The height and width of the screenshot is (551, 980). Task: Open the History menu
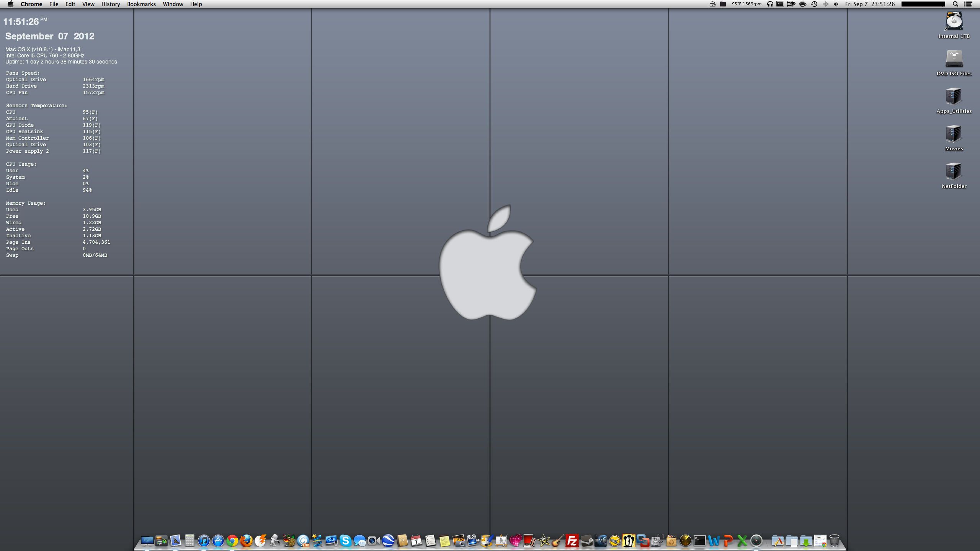pos(111,4)
